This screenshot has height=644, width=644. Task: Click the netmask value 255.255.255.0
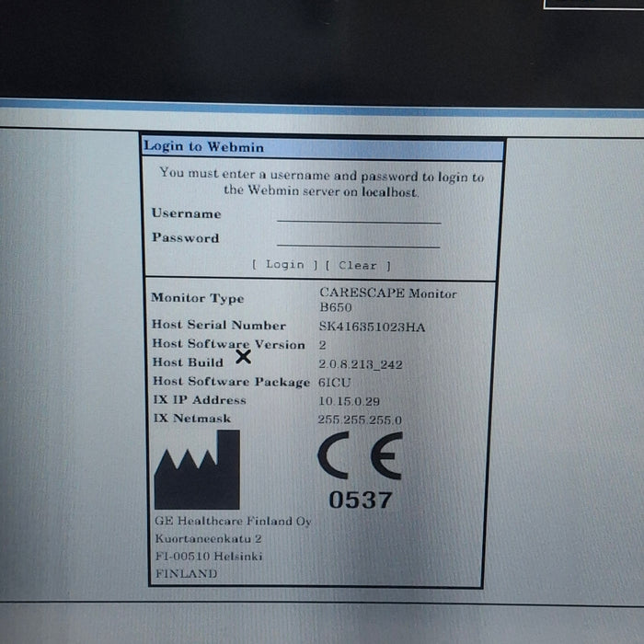359,420
